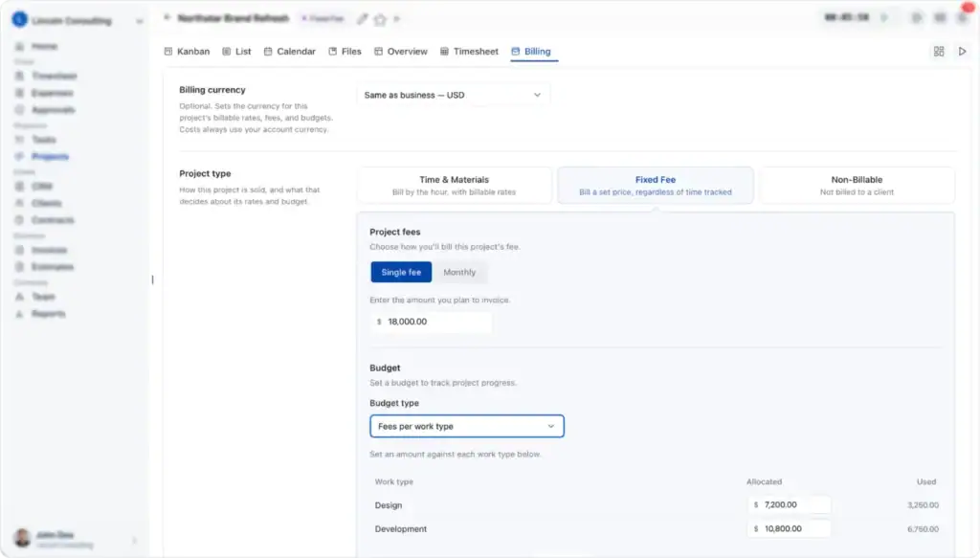Click the grid layout icon beside tabs
Screen dimensions: 980x558
(939, 52)
